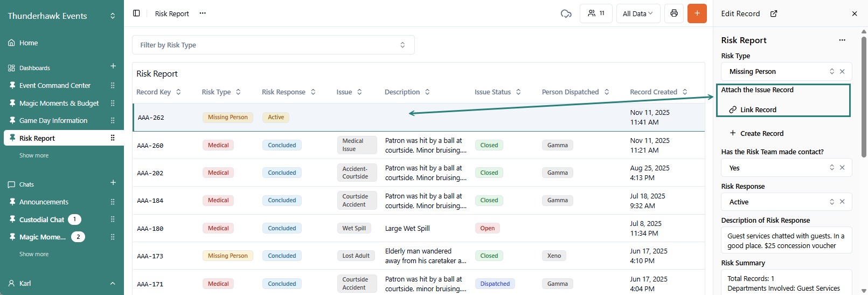Select the Custodial Chat channel
This screenshot has height=295, width=868.
pyautogui.click(x=41, y=219)
